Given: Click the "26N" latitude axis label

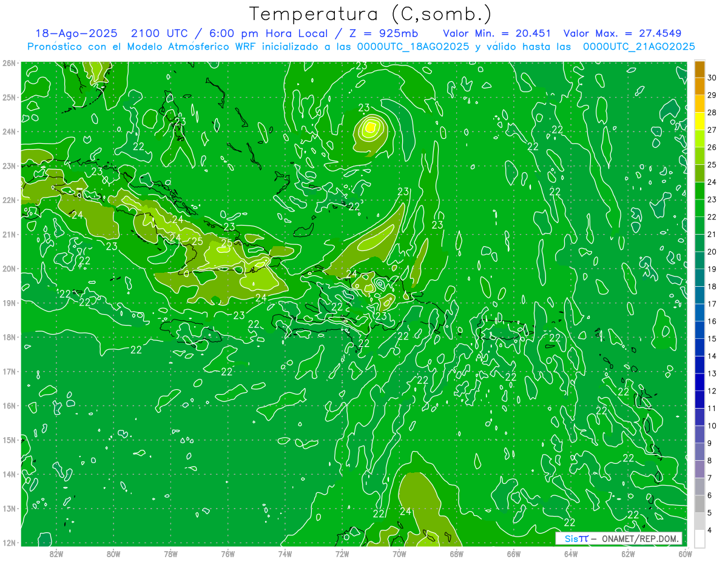Looking at the screenshot, I should click(10, 63).
